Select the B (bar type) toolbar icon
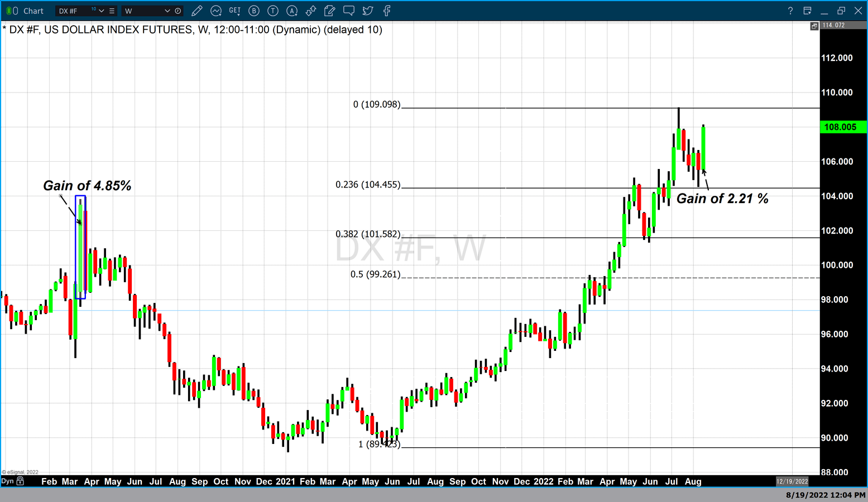 (254, 11)
